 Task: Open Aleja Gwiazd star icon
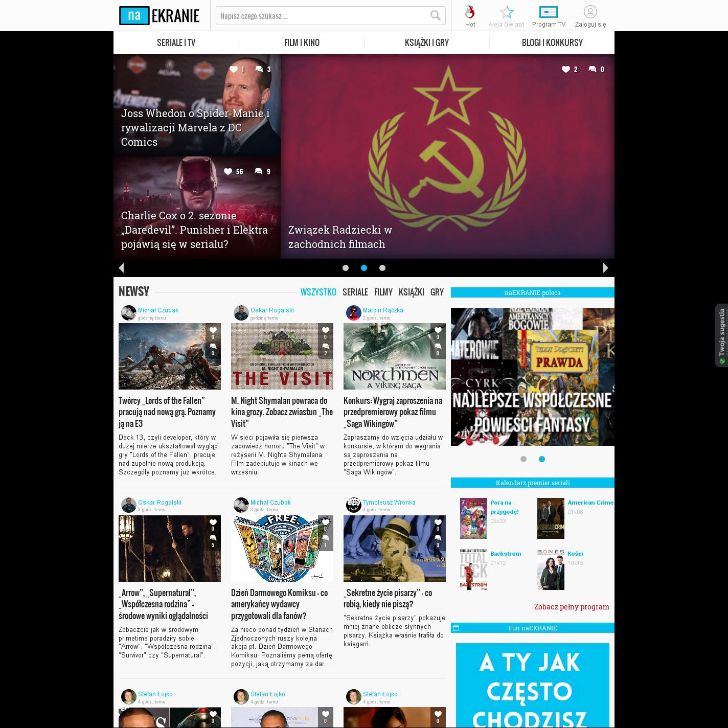(506, 12)
